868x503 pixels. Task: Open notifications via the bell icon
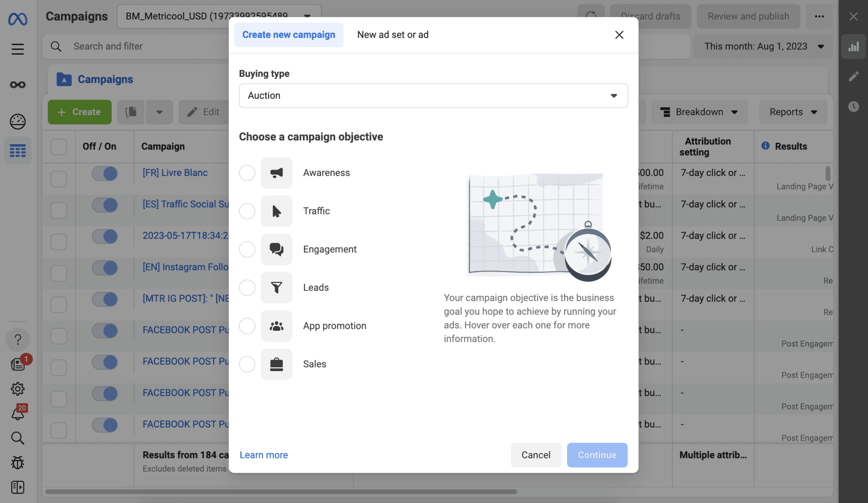coord(17,414)
